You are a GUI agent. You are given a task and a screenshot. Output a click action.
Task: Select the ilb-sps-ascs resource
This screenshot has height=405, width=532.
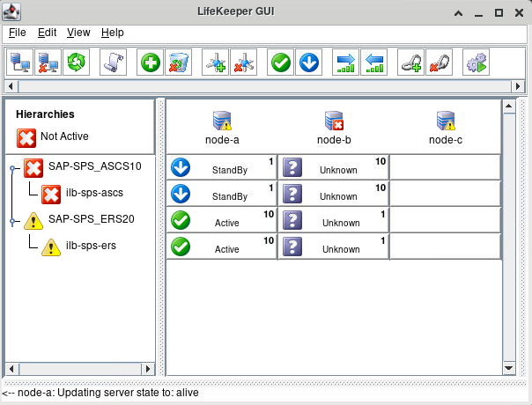pos(94,193)
